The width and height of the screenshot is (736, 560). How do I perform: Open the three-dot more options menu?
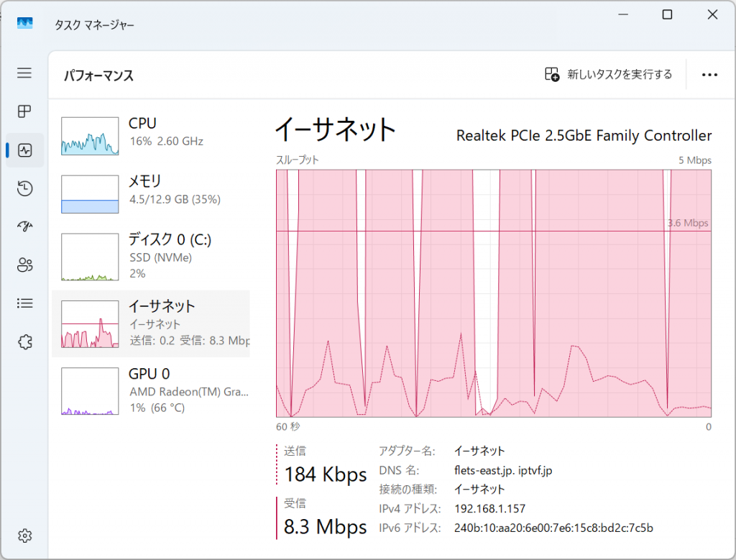[709, 75]
